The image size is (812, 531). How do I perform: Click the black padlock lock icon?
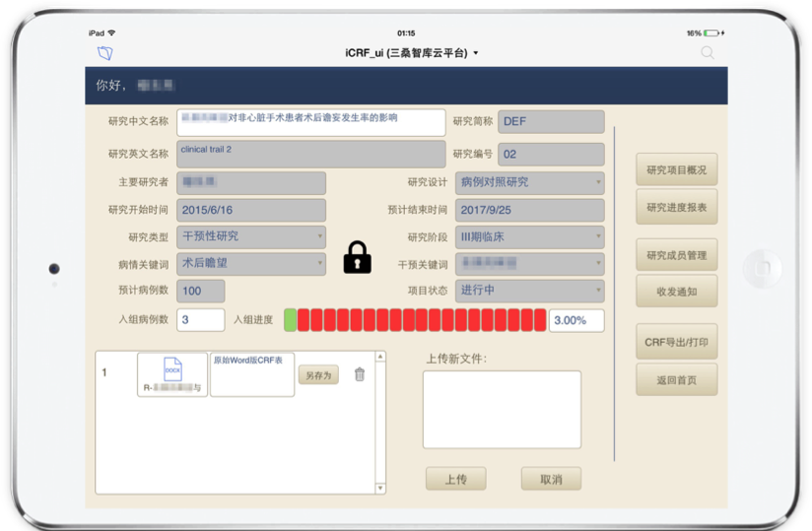[357, 257]
